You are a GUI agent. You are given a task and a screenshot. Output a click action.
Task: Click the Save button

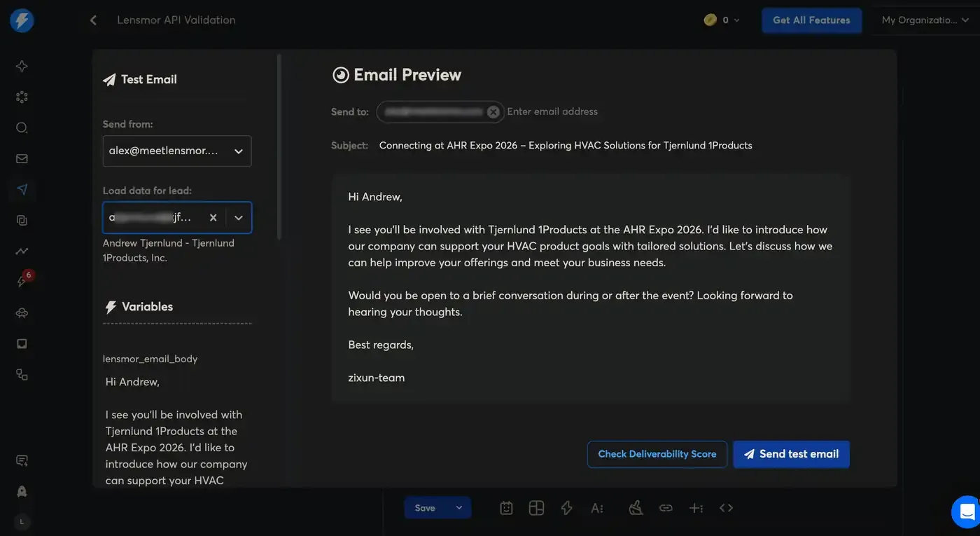[425, 508]
